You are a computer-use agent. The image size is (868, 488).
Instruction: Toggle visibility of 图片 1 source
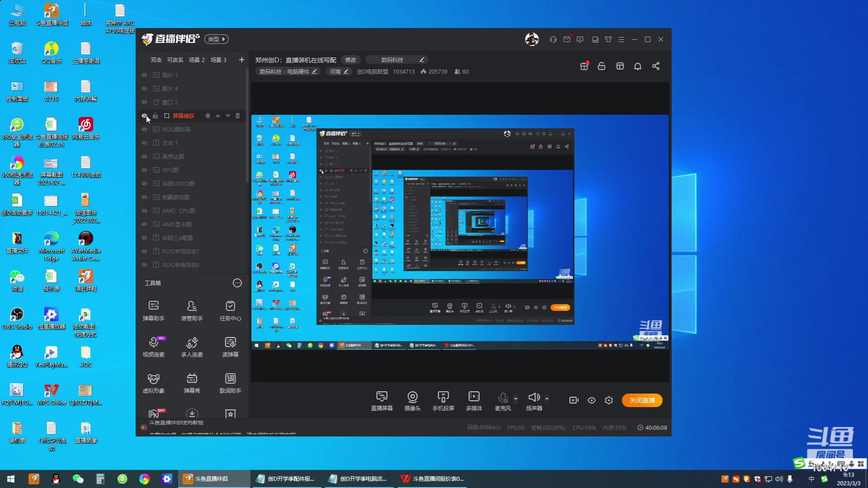pyautogui.click(x=145, y=75)
